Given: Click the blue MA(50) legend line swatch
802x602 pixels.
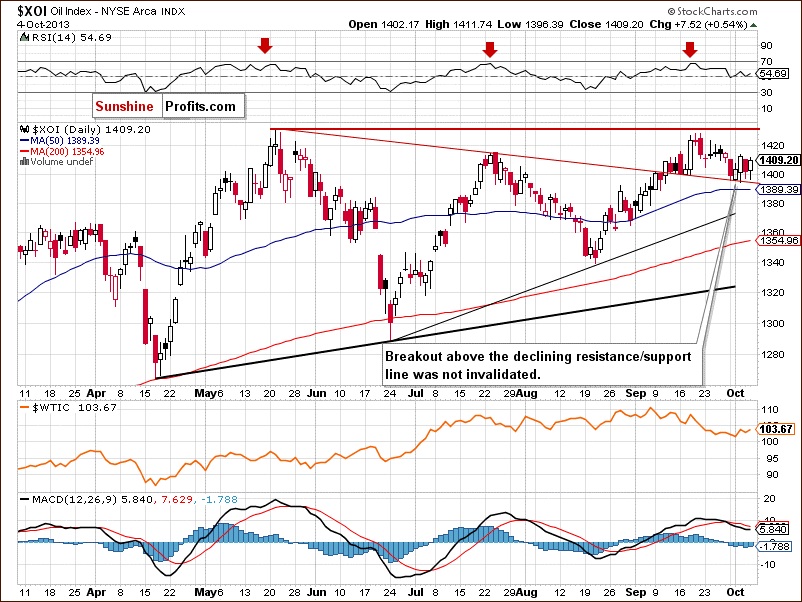Looking at the screenshot, I should pos(25,141).
